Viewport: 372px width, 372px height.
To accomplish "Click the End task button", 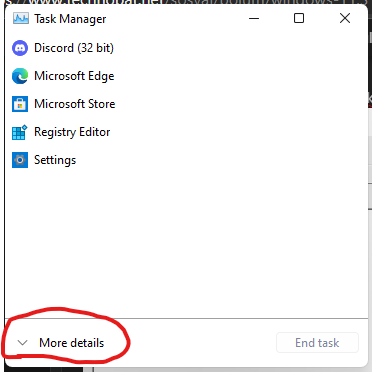I will (x=317, y=342).
